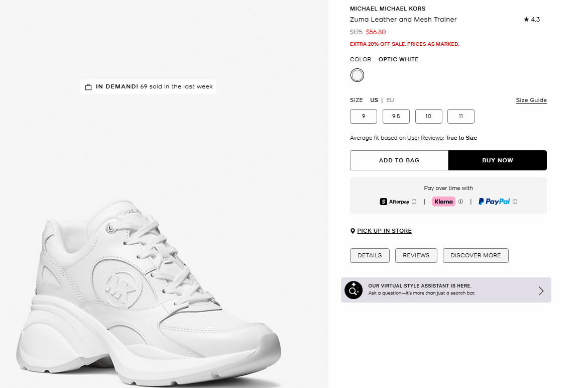Click the virtual style assistant search icon

click(x=354, y=290)
